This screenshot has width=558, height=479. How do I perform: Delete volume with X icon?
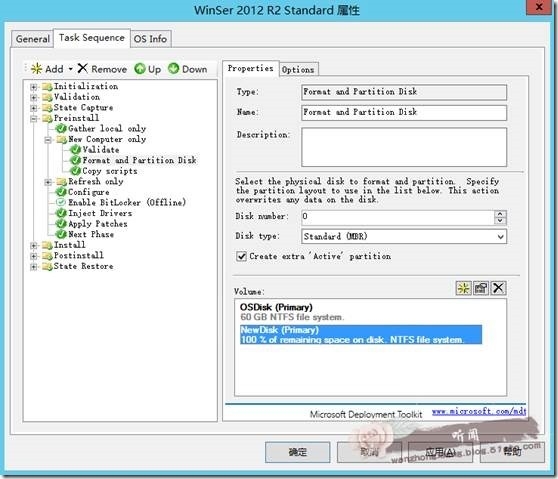pyautogui.click(x=498, y=288)
